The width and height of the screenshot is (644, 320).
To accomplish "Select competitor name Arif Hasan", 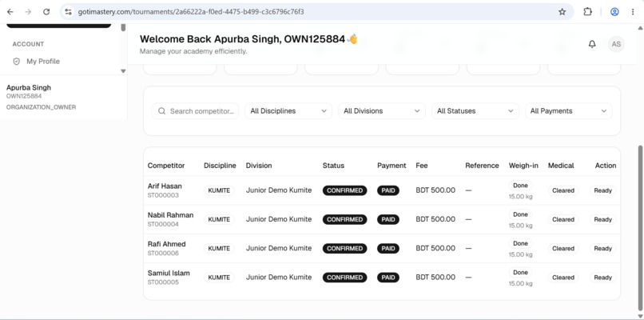I will 165,186.
